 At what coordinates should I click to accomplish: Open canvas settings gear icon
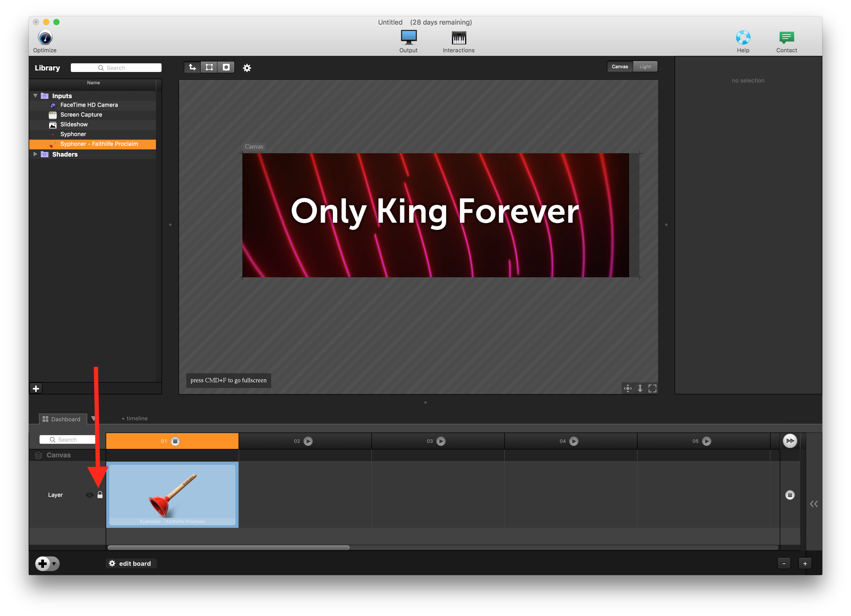(x=246, y=68)
